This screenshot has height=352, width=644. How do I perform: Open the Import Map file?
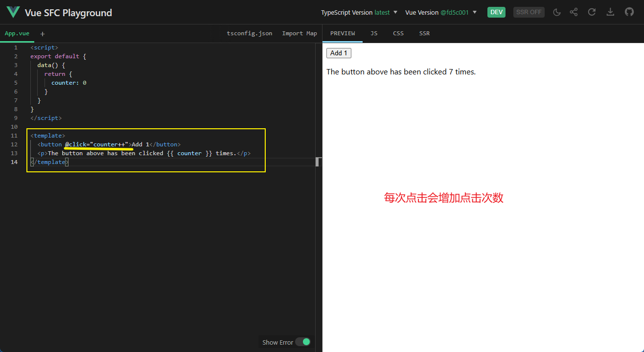[x=299, y=33]
